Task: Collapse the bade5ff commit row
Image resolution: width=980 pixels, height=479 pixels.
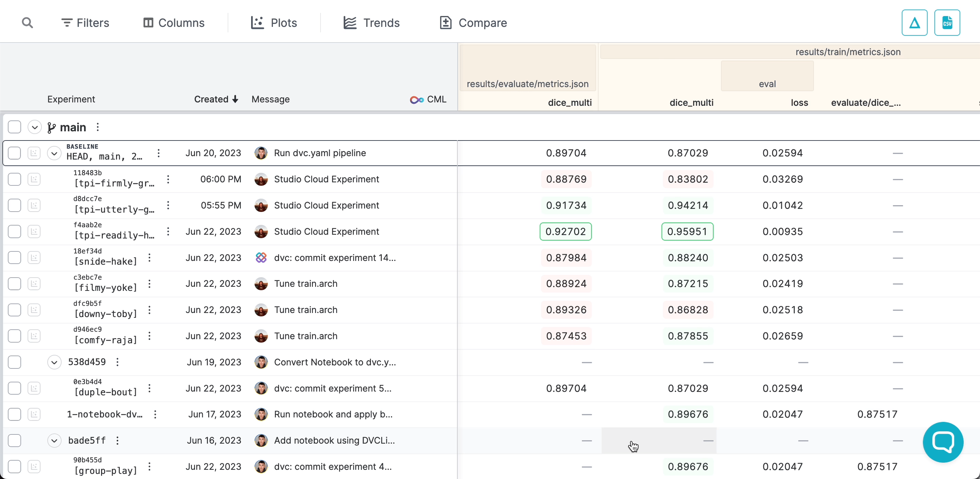Action: click(54, 441)
